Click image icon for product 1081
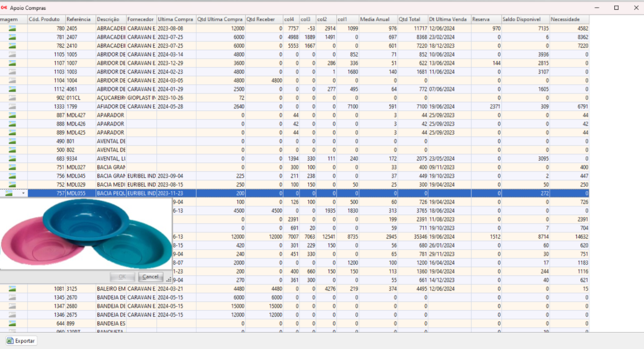Screen dimensions: 644x349 tap(11, 289)
